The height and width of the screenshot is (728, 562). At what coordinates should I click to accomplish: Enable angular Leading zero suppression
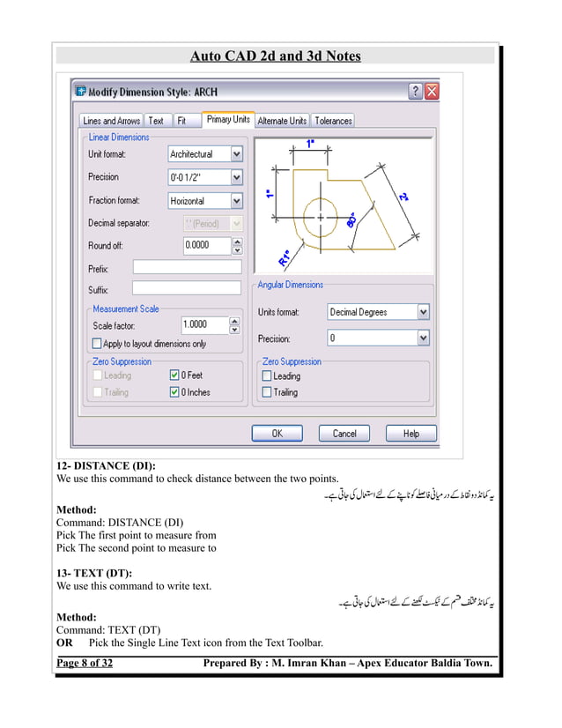point(267,375)
